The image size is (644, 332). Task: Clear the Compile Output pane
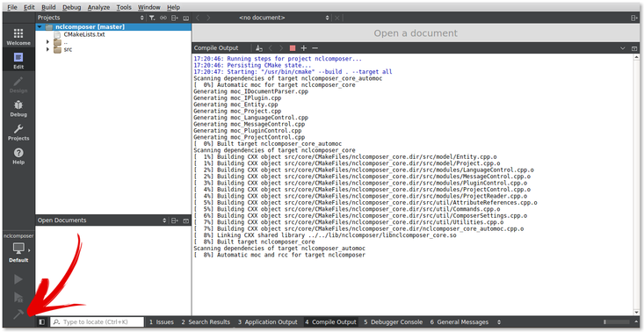coord(259,48)
